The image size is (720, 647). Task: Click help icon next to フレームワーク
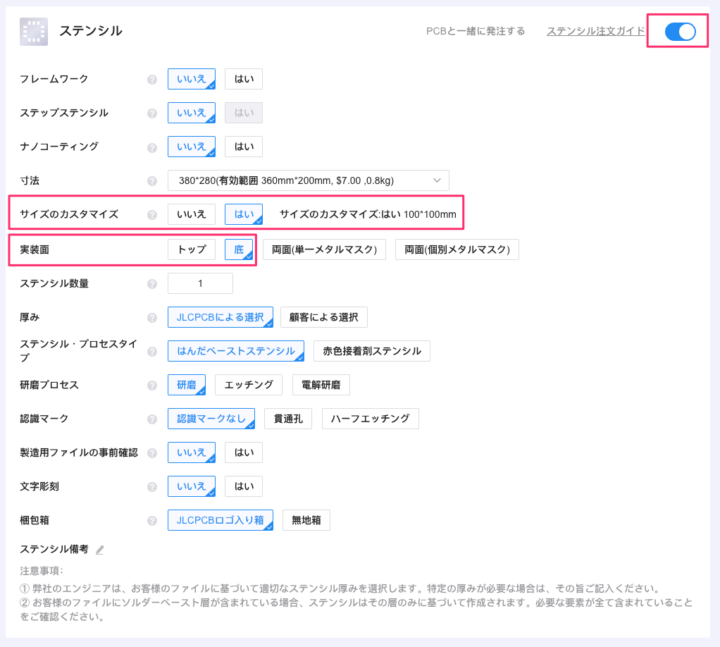coord(152,79)
